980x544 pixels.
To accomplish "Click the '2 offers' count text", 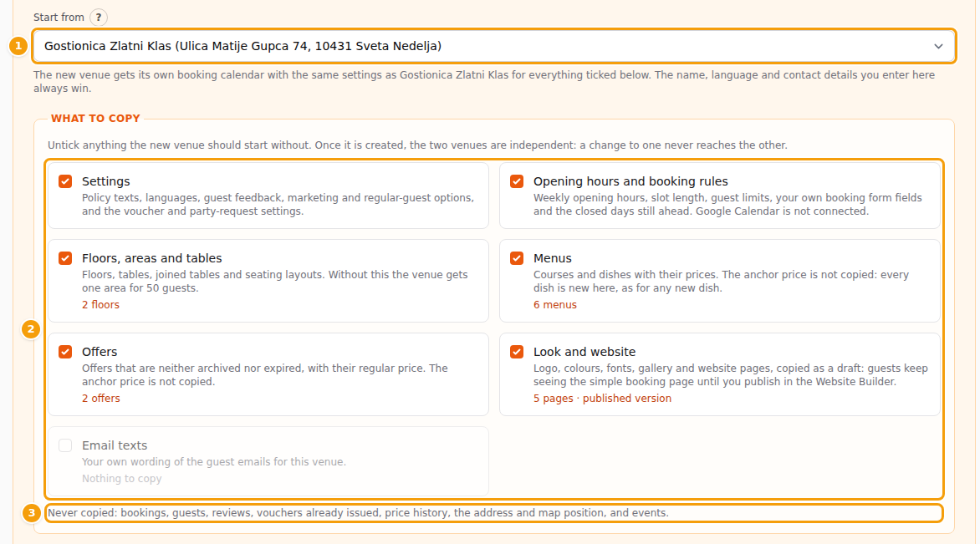I will click(100, 399).
